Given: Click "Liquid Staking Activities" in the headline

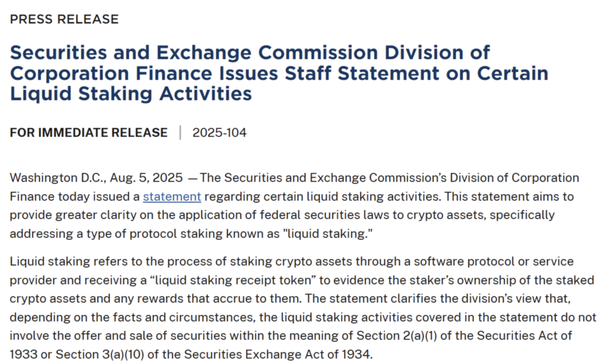Looking at the screenshot, I should coord(131,94).
